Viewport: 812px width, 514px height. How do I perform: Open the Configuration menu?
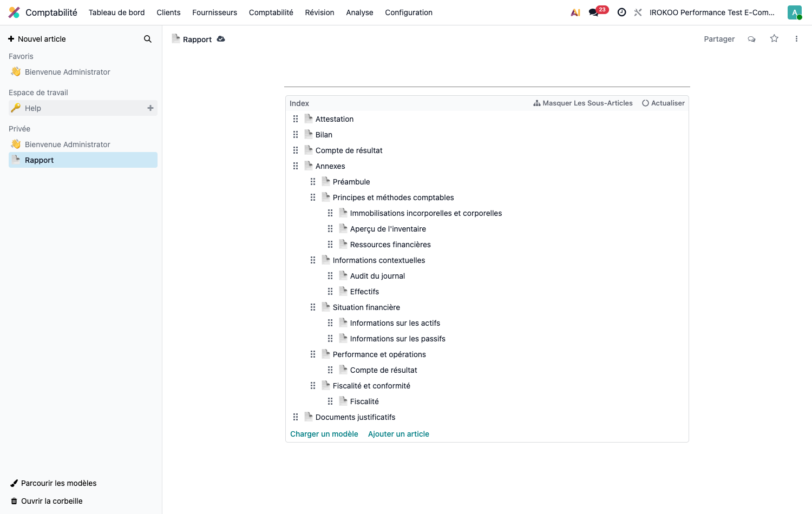point(409,12)
